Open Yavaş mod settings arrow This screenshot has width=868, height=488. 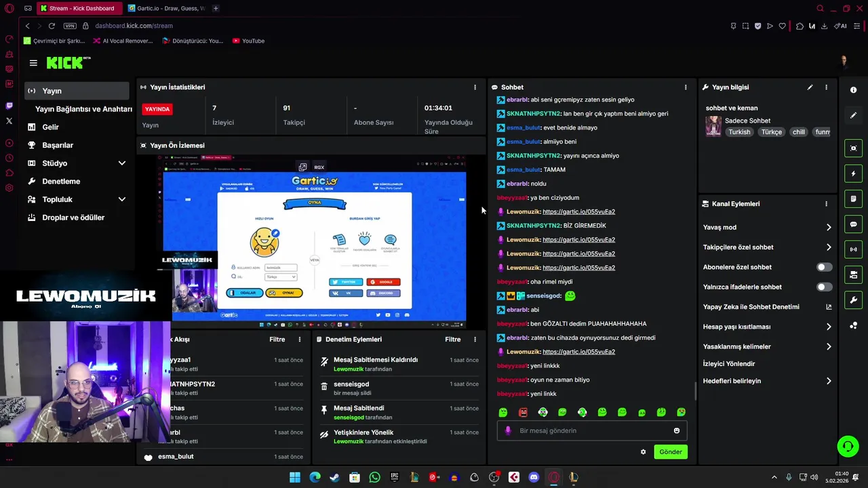coord(829,228)
